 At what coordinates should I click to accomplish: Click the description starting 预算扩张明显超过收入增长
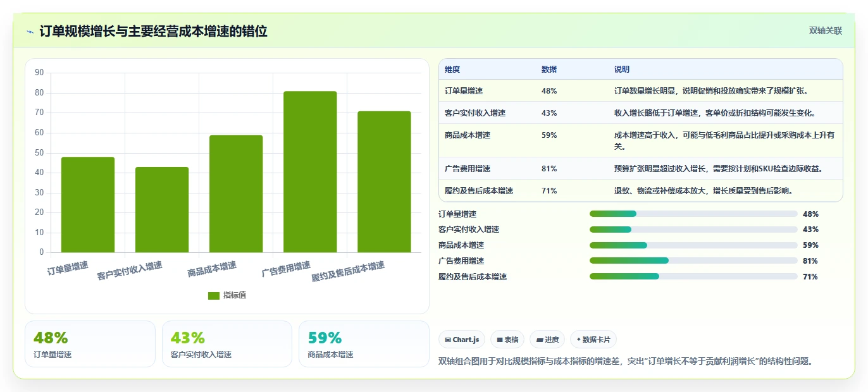click(719, 169)
